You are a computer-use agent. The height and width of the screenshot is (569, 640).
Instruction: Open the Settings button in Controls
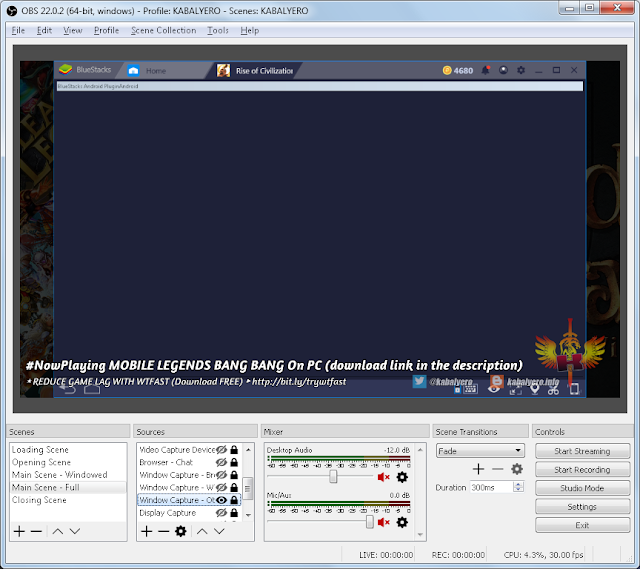coord(582,507)
